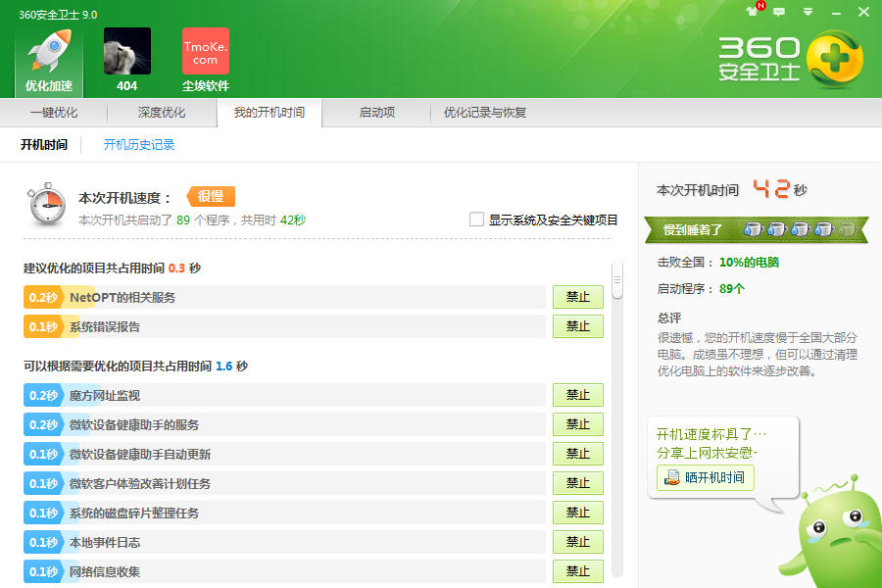This screenshot has height=588, width=882.
Task: Click the 404 cat avatar icon
Action: pos(127,52)
